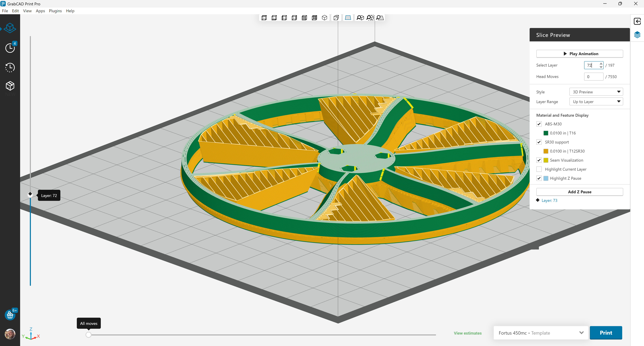Click the Add Z Pause button
Image resolution: width=644 pixels, height=346 pixels.
tap(579, 192)
